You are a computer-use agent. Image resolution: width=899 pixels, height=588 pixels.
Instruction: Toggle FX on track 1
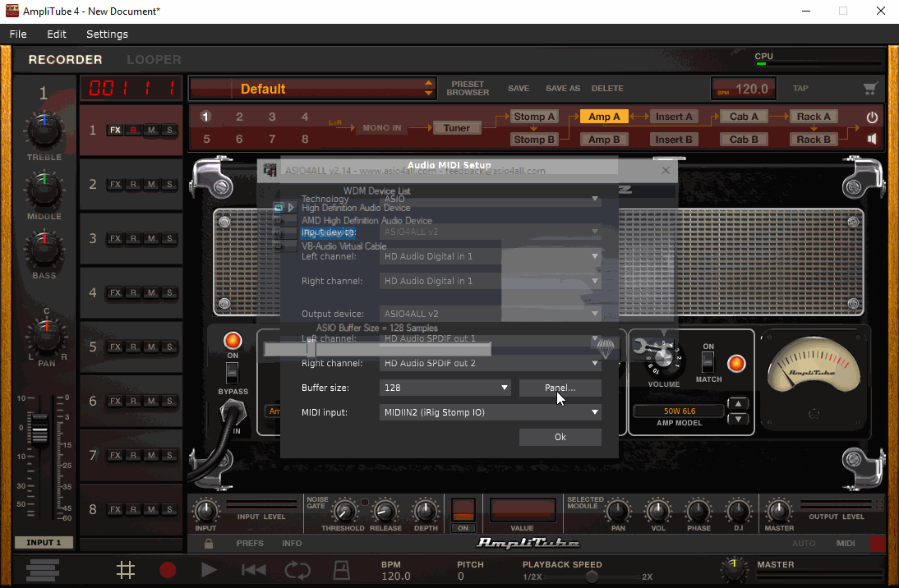pyautogui.click(x=115, y=131)
